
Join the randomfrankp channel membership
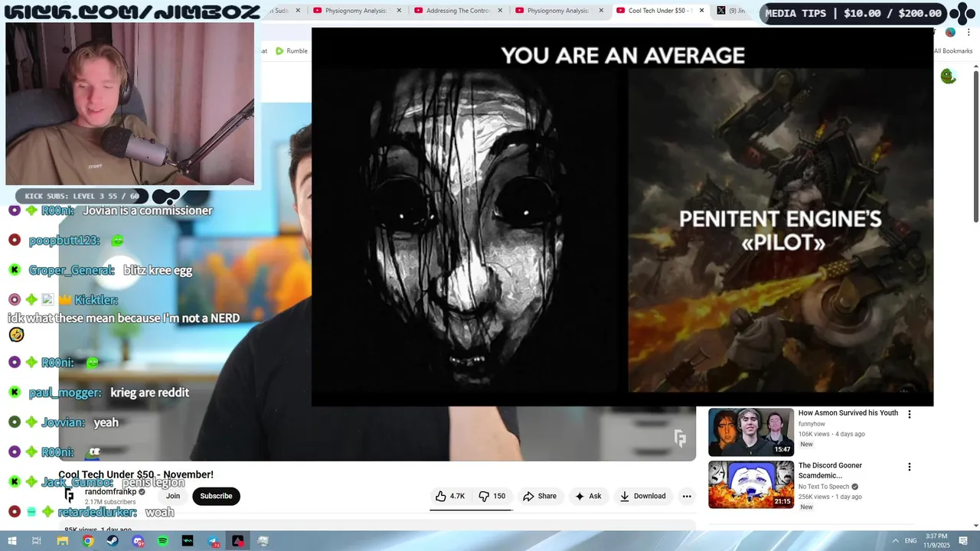tap(173, 496)
